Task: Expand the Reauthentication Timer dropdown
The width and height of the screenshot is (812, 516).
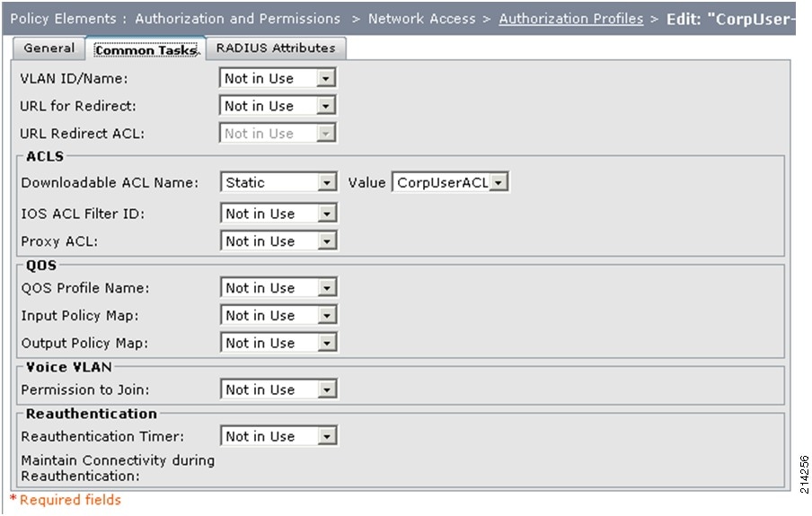Action: 278,436
